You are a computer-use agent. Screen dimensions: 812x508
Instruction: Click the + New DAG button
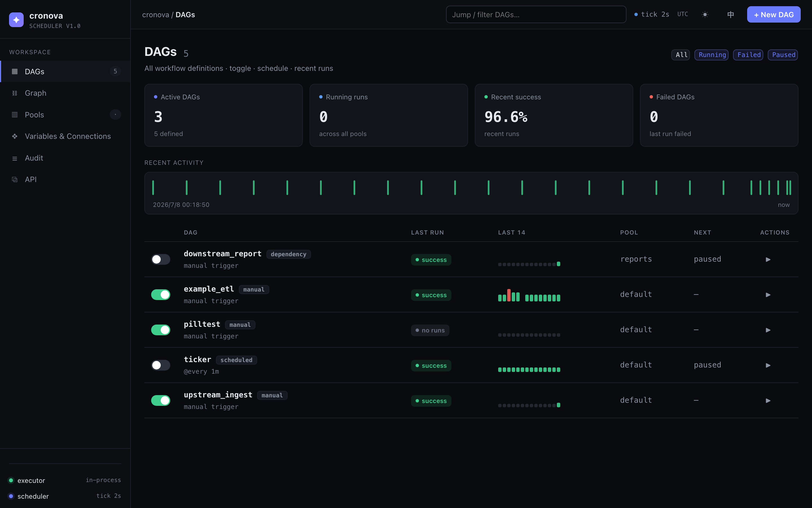pyautogui.click(x=774, y=14)
